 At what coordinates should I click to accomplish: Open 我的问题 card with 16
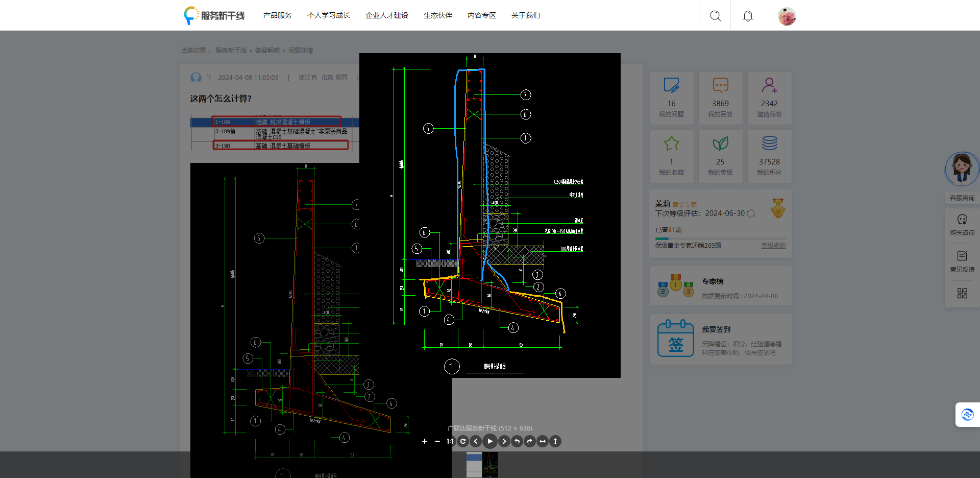[x=671, y=98]
